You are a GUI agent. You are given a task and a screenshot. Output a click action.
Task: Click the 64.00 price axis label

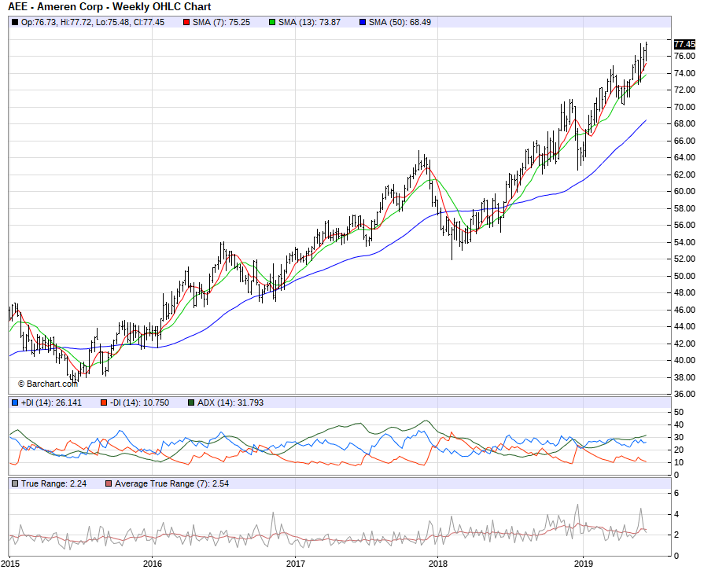[684, 157]
